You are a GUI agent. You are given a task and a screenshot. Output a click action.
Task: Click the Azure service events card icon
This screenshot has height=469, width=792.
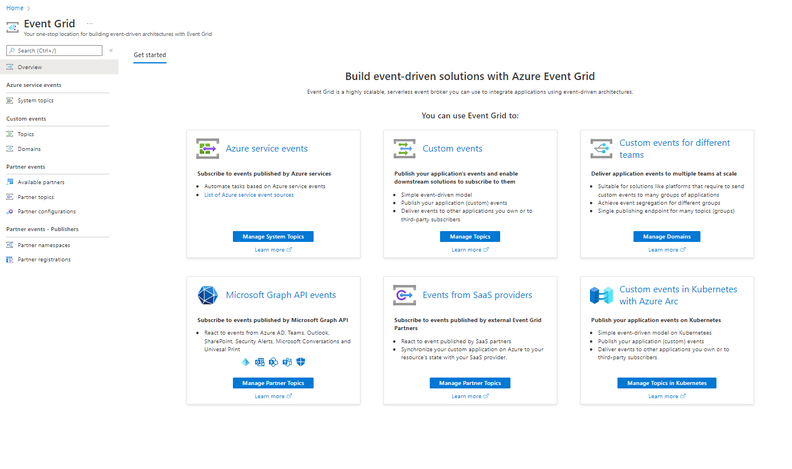click(207, 148)
